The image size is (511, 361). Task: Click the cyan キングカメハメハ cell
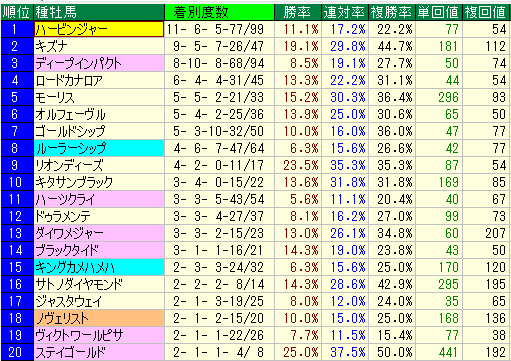(99, 267)
